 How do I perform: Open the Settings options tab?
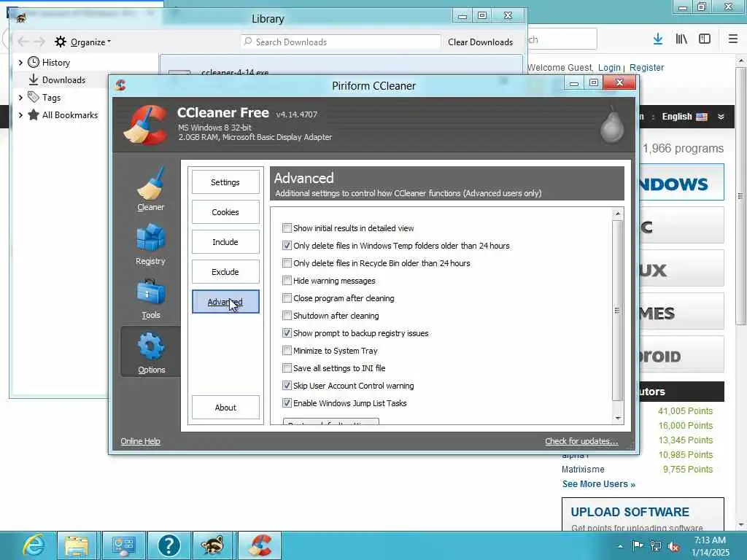coord(225,182)
